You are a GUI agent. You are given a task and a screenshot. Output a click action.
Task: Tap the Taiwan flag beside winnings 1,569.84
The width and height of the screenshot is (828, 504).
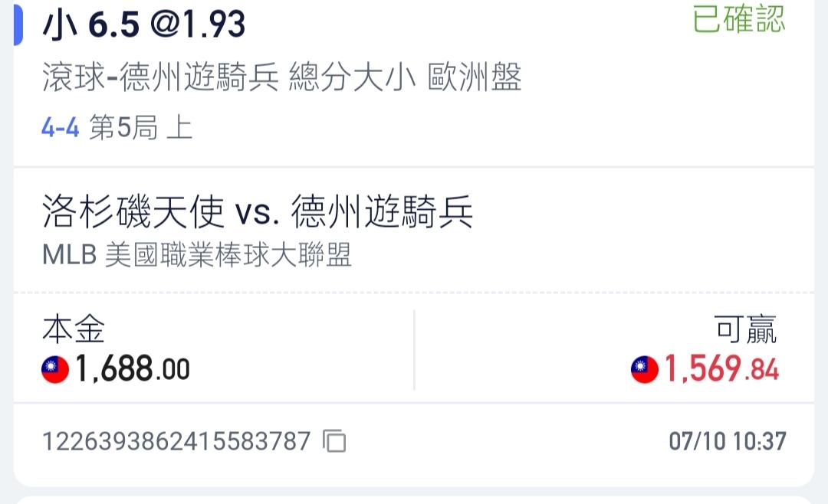645,371
